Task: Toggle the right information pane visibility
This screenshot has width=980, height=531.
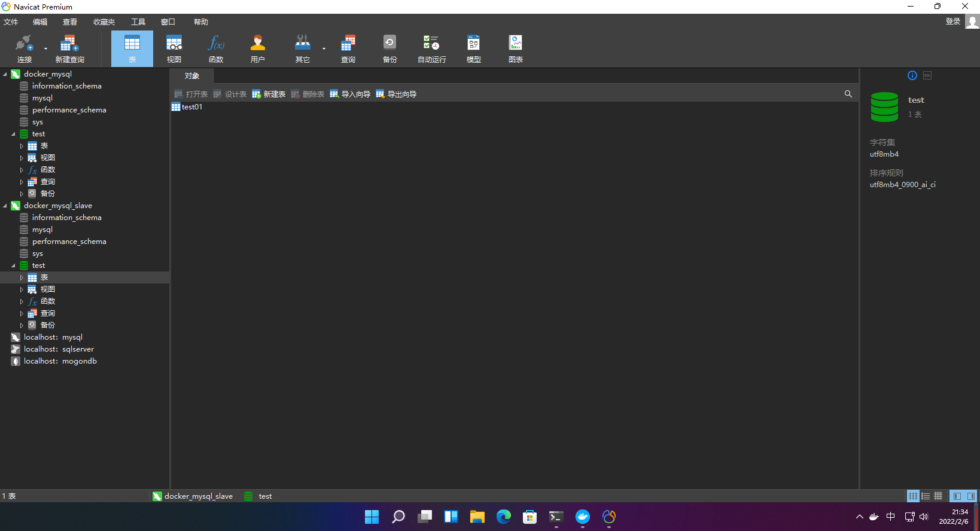Action: pos(970,496)
